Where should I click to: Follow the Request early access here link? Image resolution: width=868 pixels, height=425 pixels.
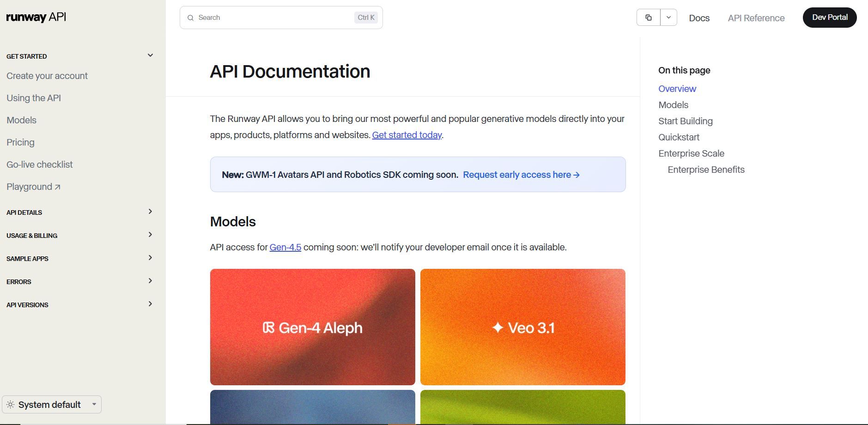pos(521,175)
